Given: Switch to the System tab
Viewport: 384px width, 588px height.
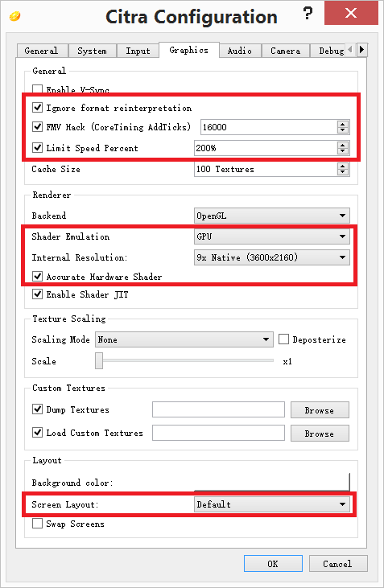Looking at the screenshot, I should coord(92,51).
